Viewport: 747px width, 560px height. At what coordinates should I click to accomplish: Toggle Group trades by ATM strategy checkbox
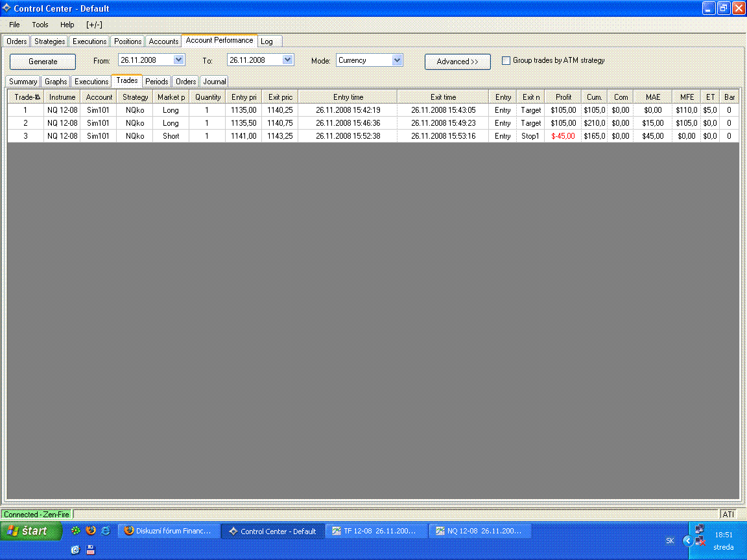pyautogui.click(x=506, y=60)
